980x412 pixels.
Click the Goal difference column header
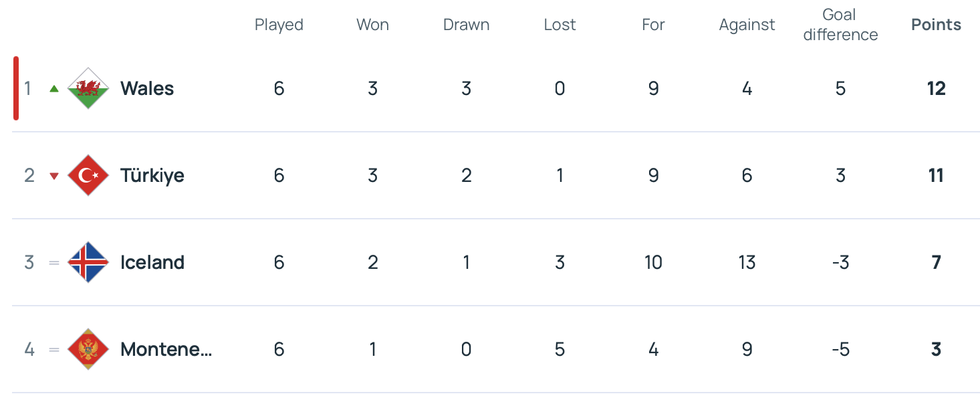(840, 25)
